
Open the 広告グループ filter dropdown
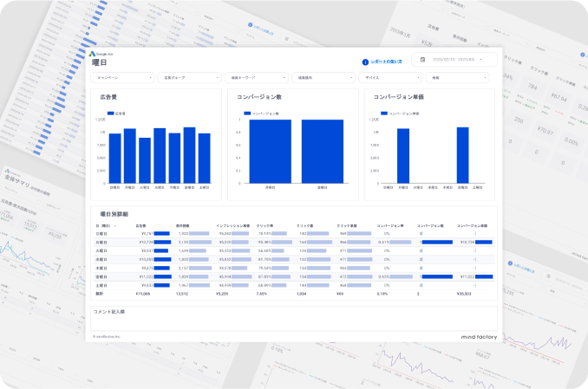coord(190,78)
